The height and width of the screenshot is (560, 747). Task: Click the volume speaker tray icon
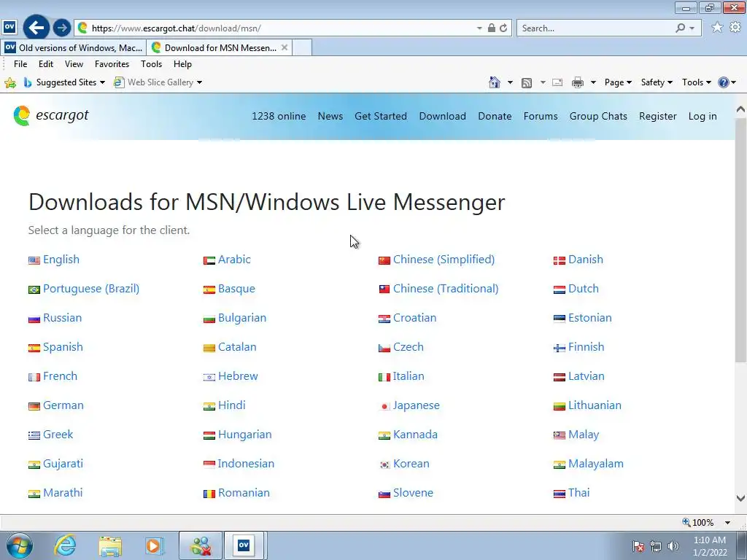pos(673,546)
